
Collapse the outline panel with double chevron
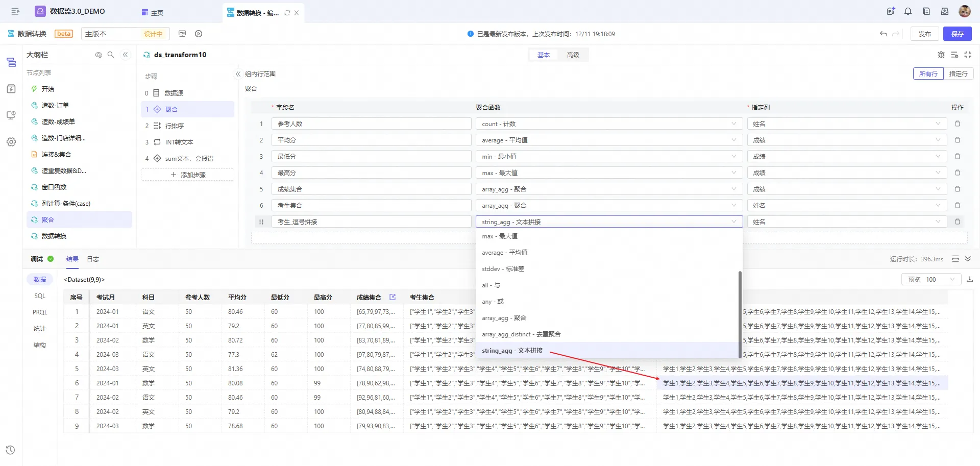pos(126,55)
